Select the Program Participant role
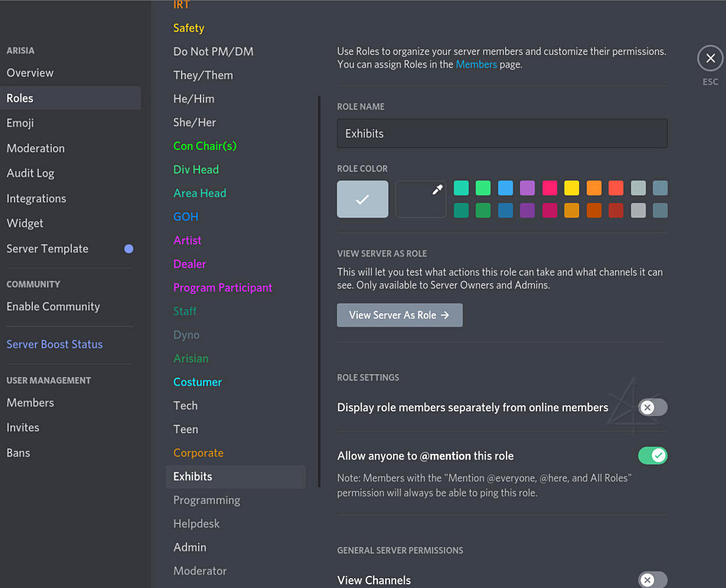 222,288
